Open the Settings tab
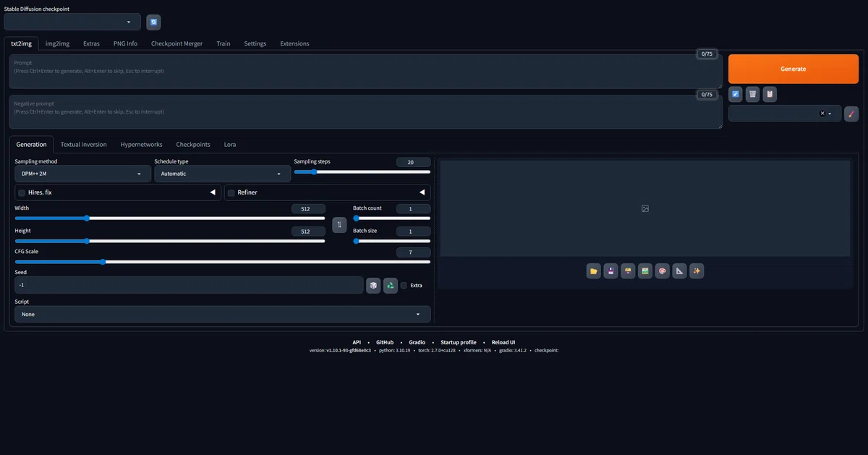Image resolution: width=868 pixels, height=455 pixels. pyautogui.click(x=255, y=43)
